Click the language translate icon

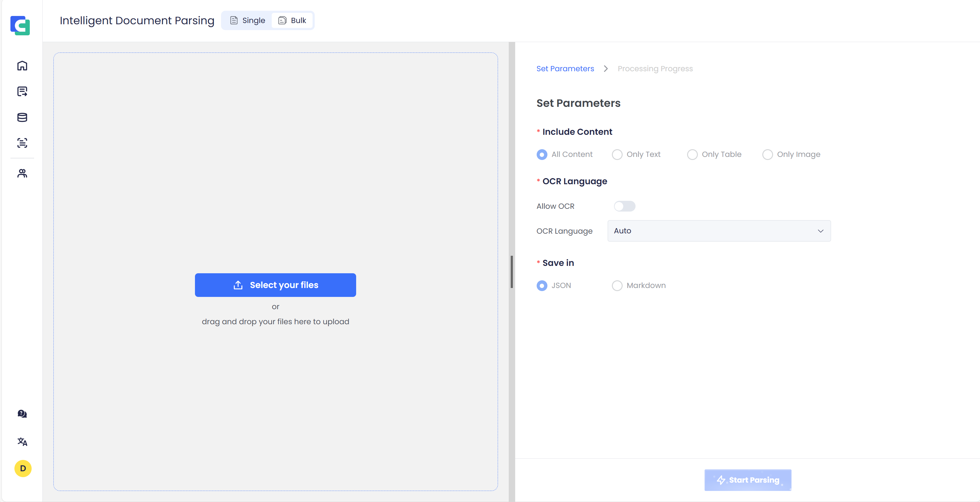(x=22, y=442)
